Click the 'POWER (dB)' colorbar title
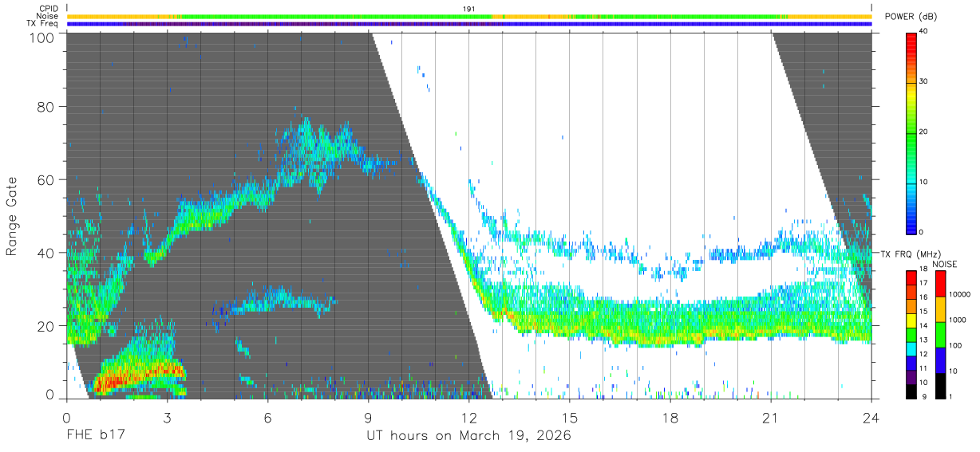 (910, 17)
